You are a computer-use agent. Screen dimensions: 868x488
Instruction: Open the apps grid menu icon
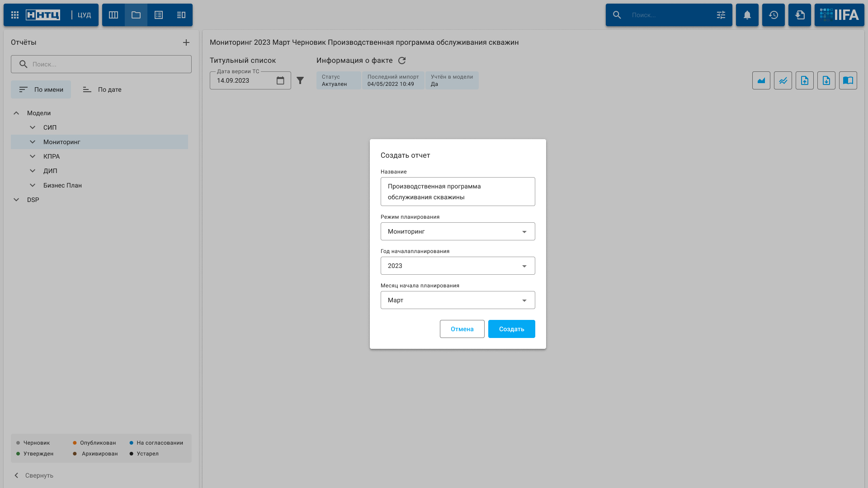pyautogui.click(x=15, y=15)
